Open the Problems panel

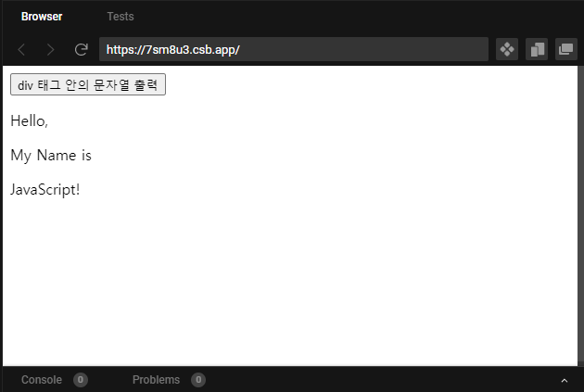pyautogui.click(x=156, y=380)
